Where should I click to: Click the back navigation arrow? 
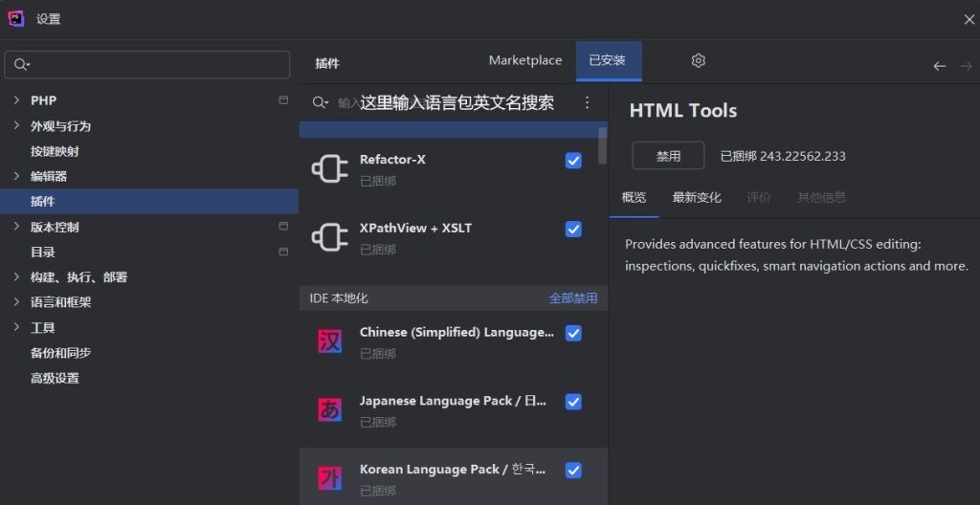[940, 66]
